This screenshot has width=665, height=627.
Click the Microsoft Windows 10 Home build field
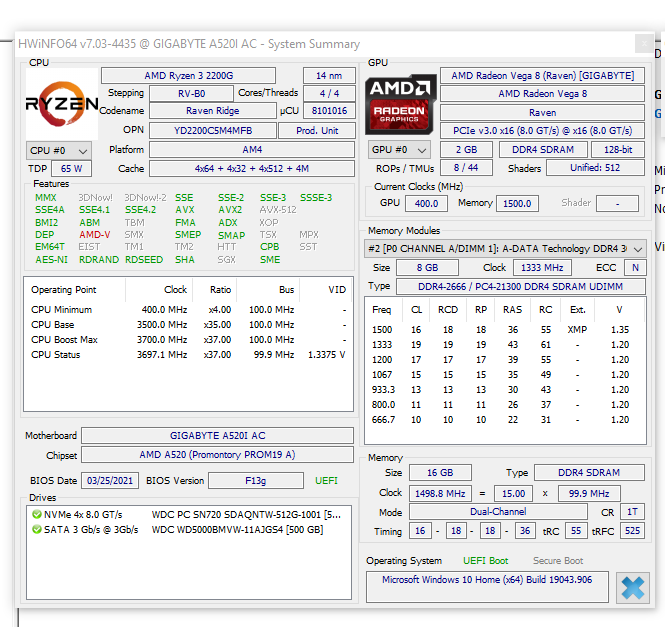point(487,586)
